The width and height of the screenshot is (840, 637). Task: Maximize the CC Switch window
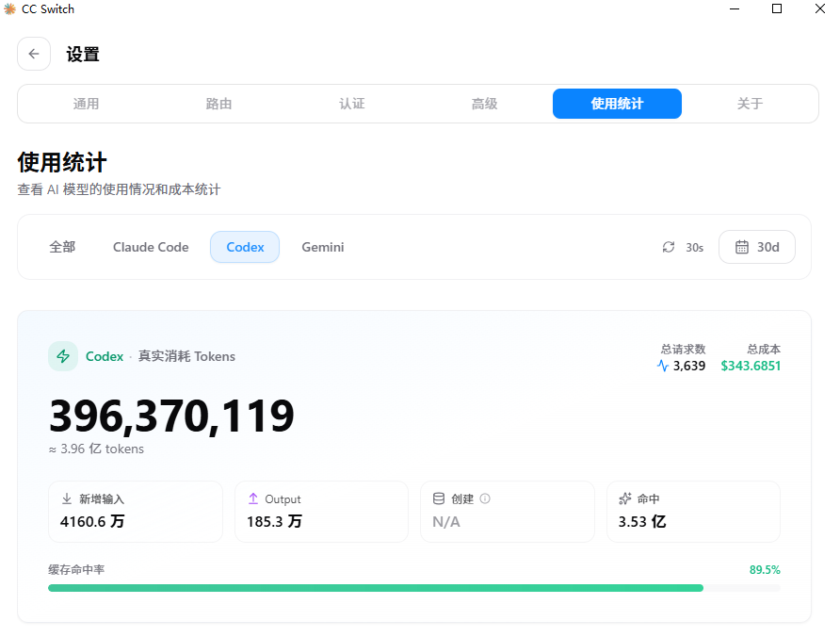click(777, 8)
